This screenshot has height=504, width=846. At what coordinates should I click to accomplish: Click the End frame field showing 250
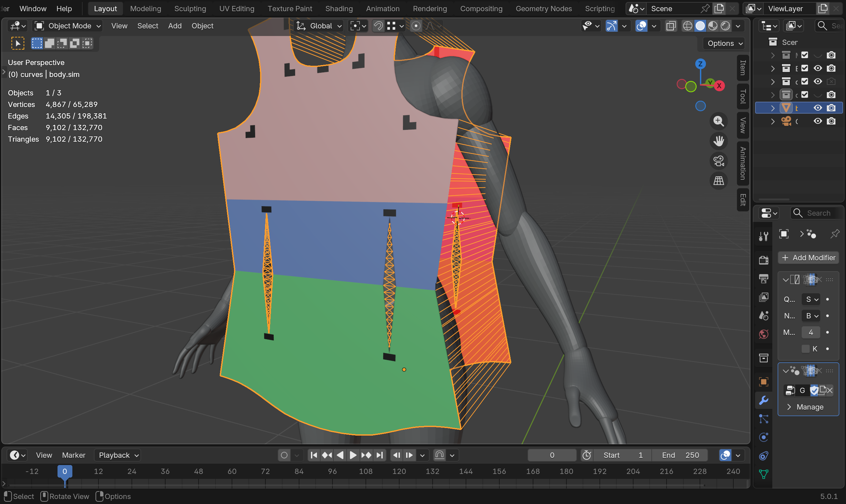click(680, 455)
